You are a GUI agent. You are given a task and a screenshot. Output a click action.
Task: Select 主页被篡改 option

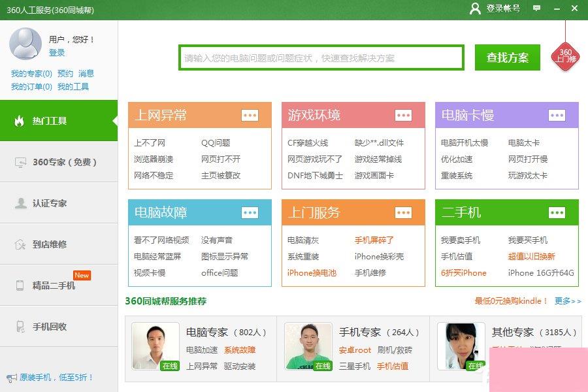point(221,175)
